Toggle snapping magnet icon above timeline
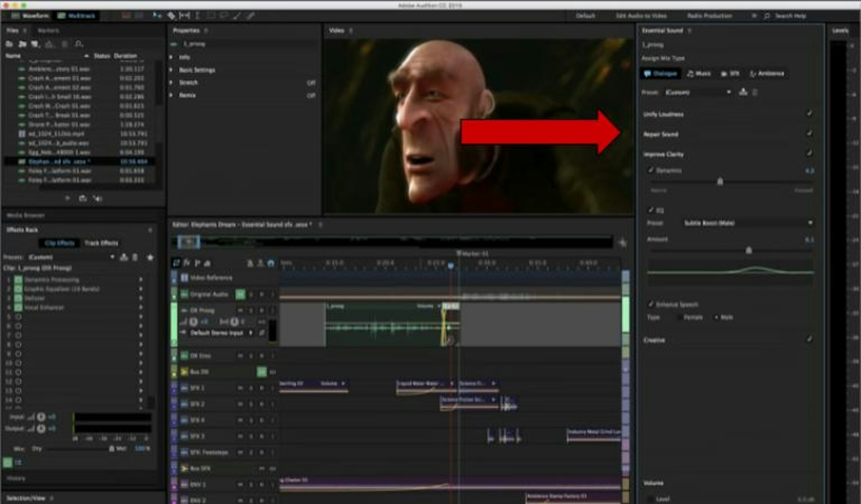The image size is (861, 504). 271,263
